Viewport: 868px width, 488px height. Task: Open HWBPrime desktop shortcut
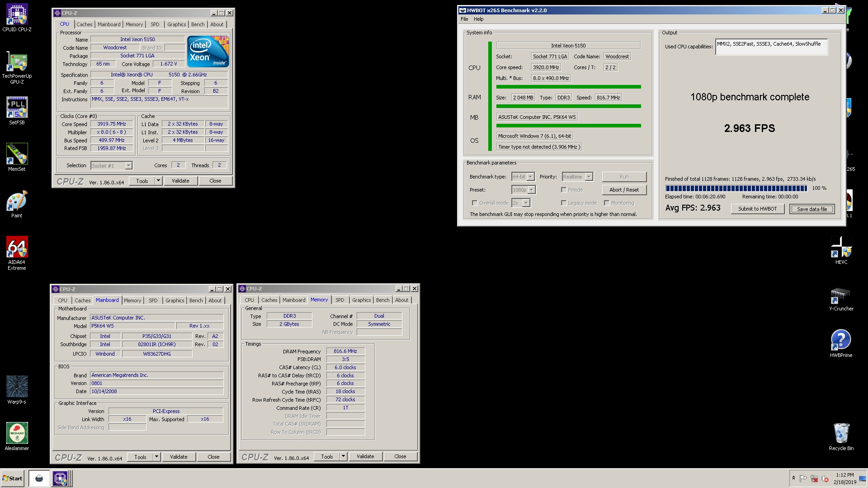pyautogui.click(x=841, y=344)
